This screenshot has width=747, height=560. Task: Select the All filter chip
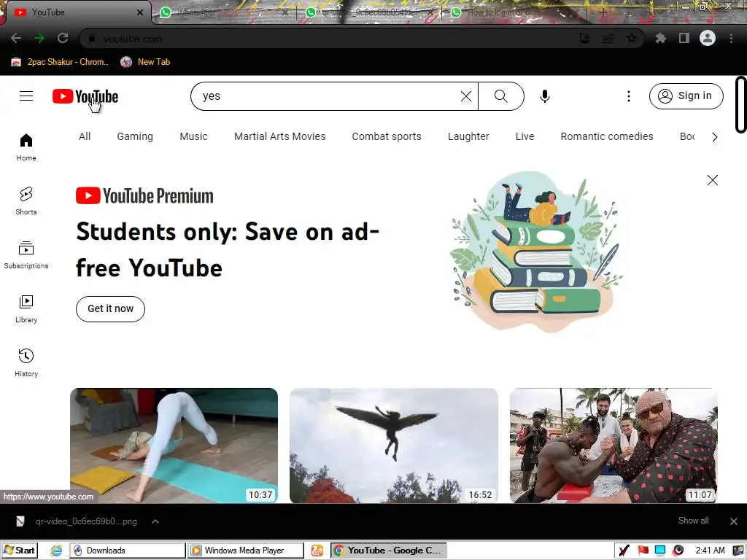[85, 136]
